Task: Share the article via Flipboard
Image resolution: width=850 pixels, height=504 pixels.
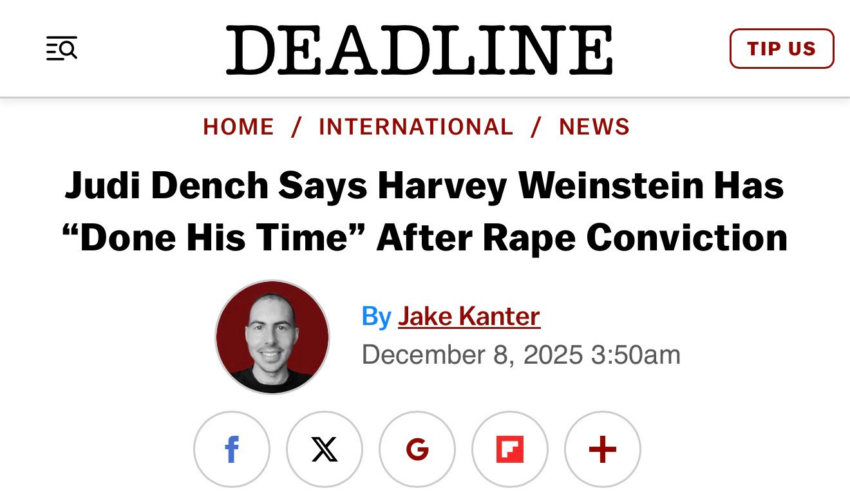Action: coord(510,449)
